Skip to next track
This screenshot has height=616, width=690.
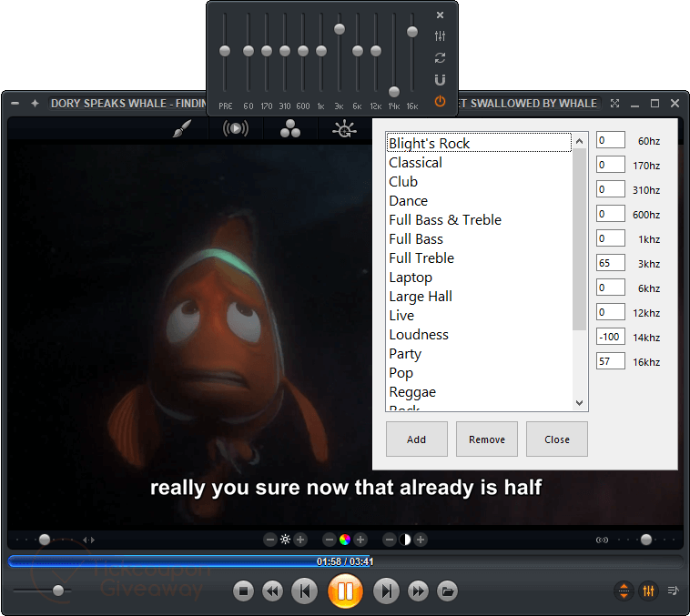386,591
